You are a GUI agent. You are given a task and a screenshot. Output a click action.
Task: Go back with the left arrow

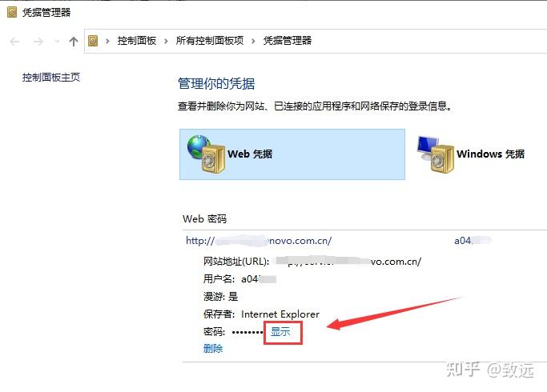(x=14, y=42)
